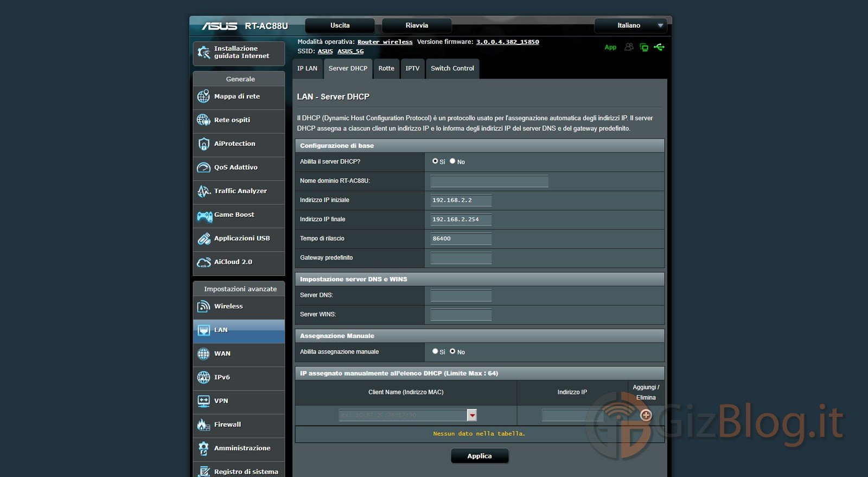Switch to the Switch Control tab
Viewport: 868px width, 477px height.
click(452, 68)
